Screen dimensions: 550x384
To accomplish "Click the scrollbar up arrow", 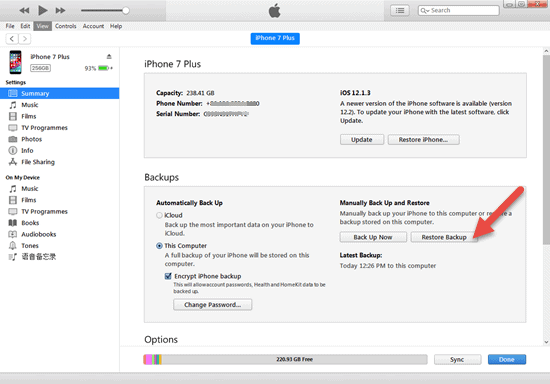I will 546,51.
